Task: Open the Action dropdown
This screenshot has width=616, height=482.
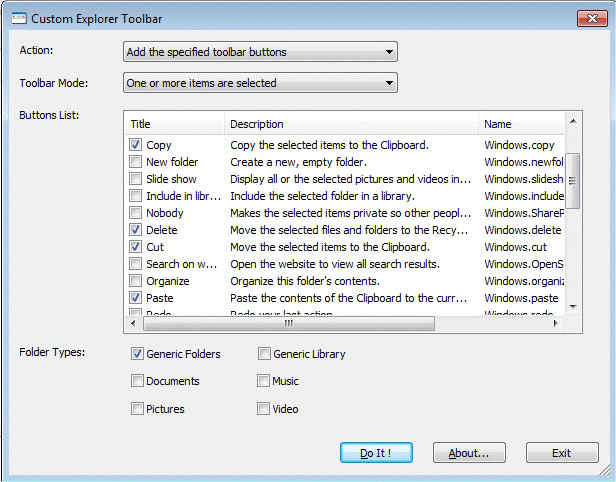Action: (260, 52)
